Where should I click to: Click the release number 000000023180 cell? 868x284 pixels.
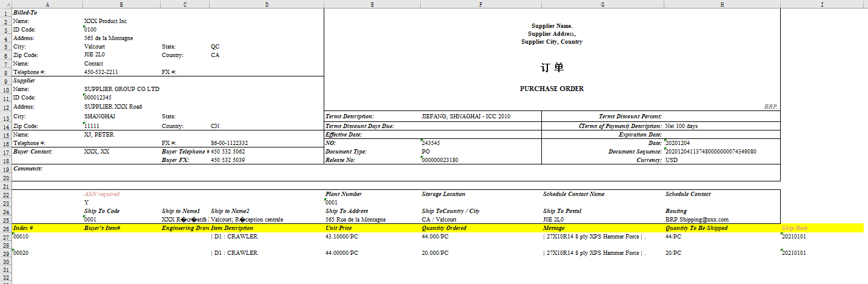(x=440, y=160)
